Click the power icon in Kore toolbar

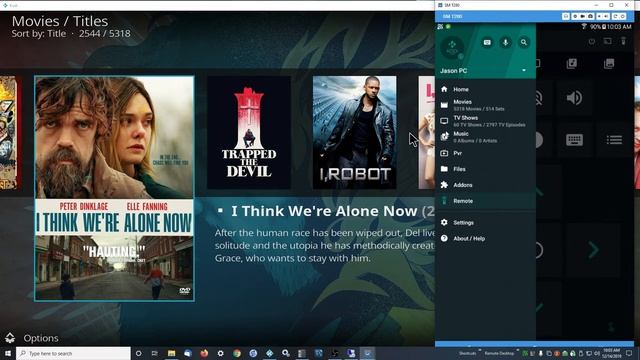591,41
